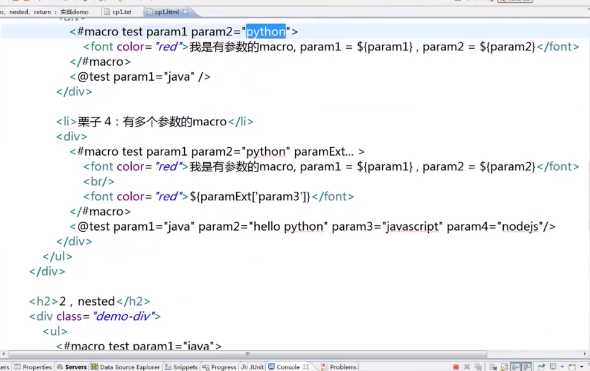590x371 pixels.
Task: Click the Problems warning icon
Action: pyautogui.click(x=324, y=367)
